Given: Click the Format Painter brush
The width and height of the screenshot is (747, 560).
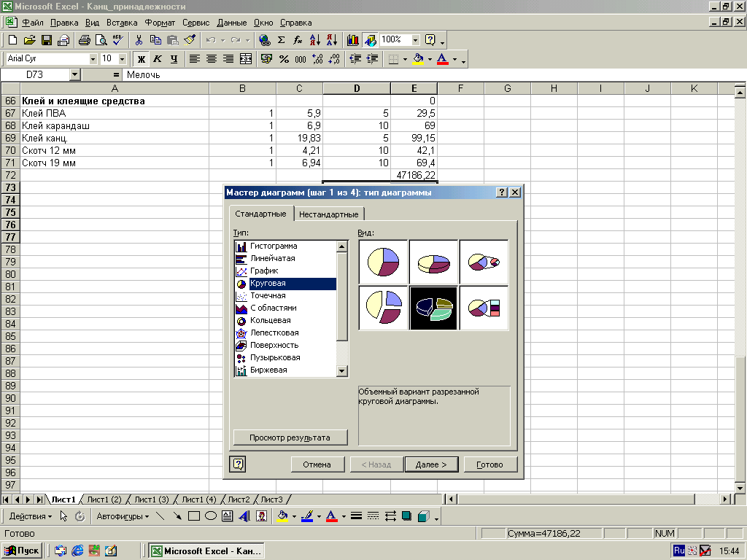Looking at the screenshot, I should pos(190,40).
